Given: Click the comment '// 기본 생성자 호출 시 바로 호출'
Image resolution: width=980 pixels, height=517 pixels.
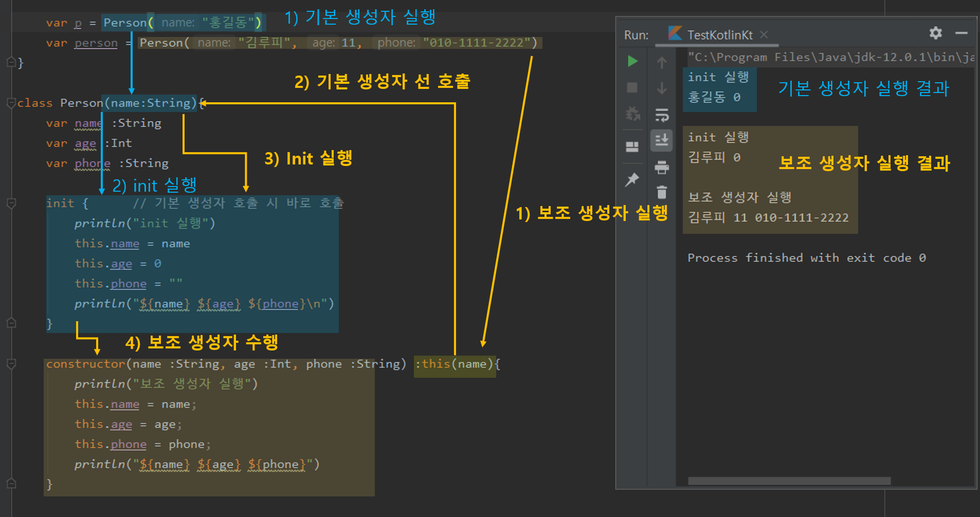Looking at the screenshot, I should [x=238, y=203].
